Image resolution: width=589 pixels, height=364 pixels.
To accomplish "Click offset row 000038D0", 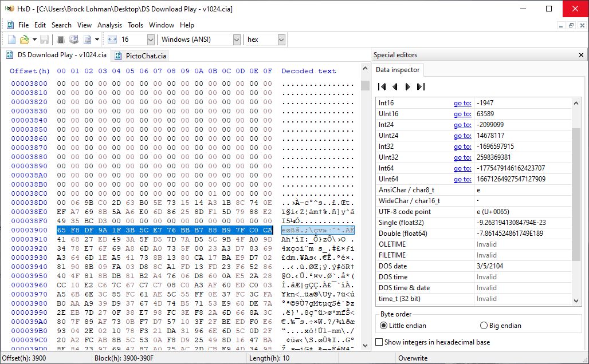I will 29,203.
